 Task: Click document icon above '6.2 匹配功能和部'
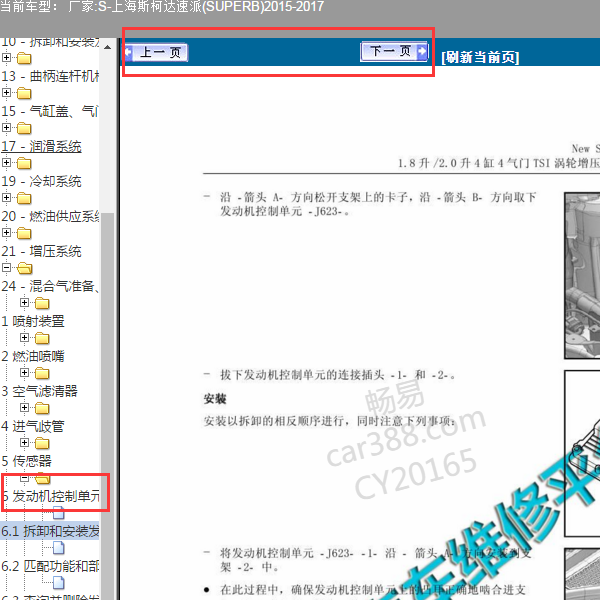pyautogui.click(x=59, y=548)
